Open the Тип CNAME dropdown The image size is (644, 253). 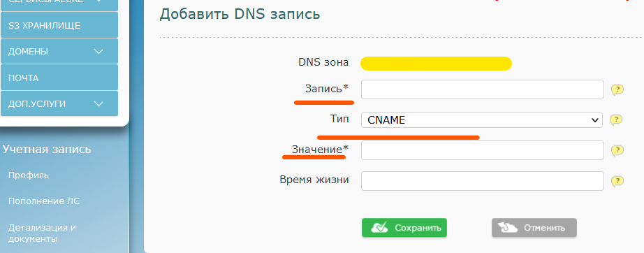[482, 120]
